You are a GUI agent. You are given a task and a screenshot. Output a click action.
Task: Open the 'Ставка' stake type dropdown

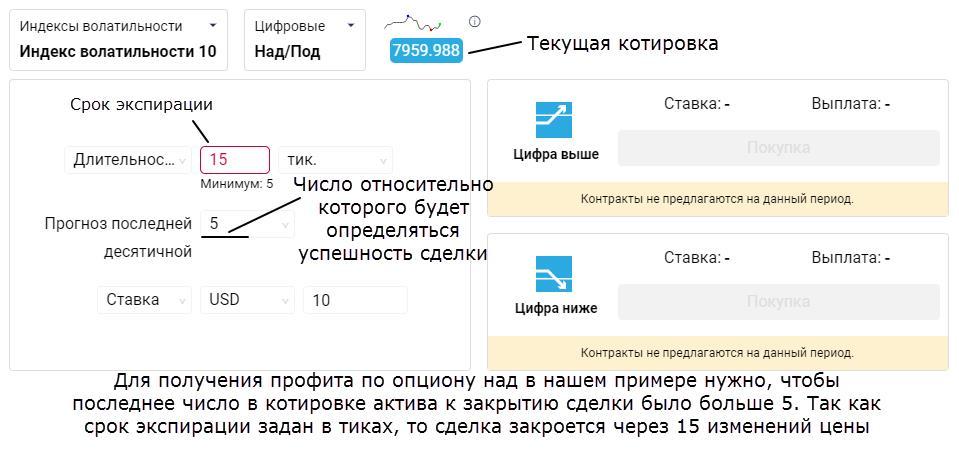pos(144,300)
